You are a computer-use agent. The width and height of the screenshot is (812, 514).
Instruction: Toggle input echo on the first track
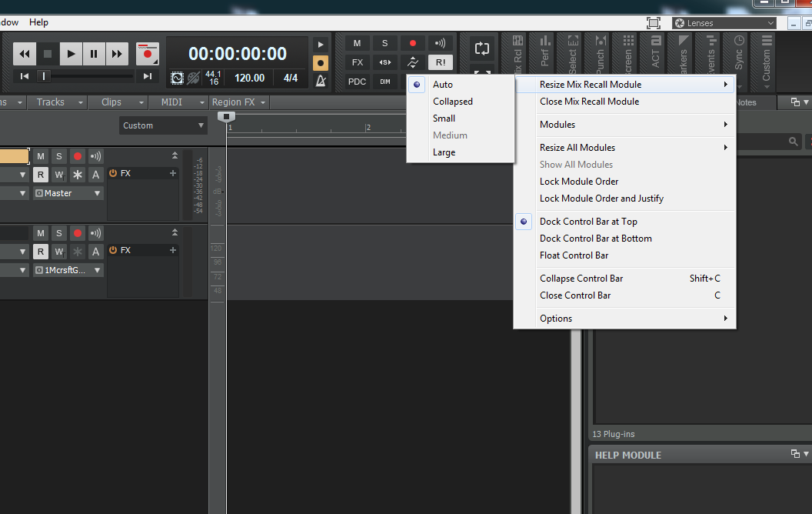(x=95, y=156)
